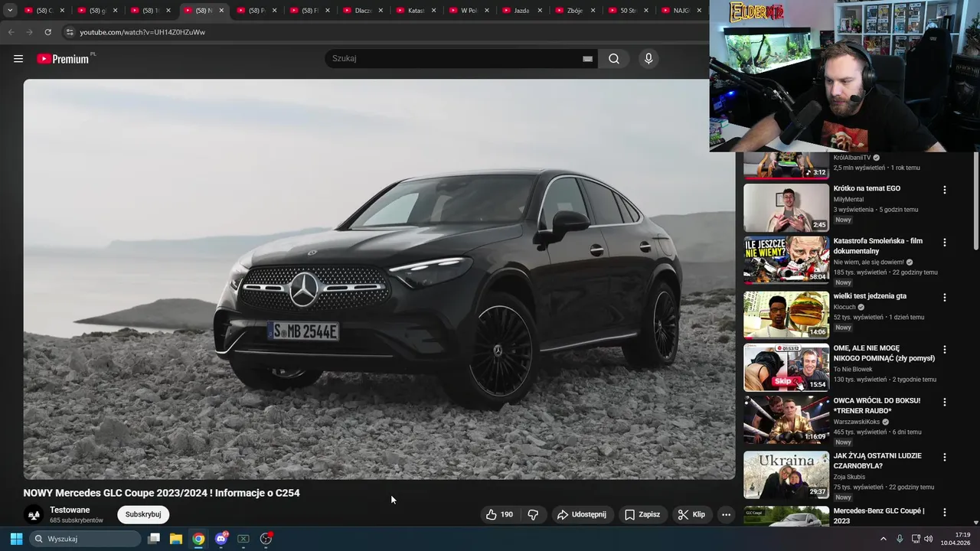Open options menu for wielki test jedzenia gta
980x551 pixels.
944,297
